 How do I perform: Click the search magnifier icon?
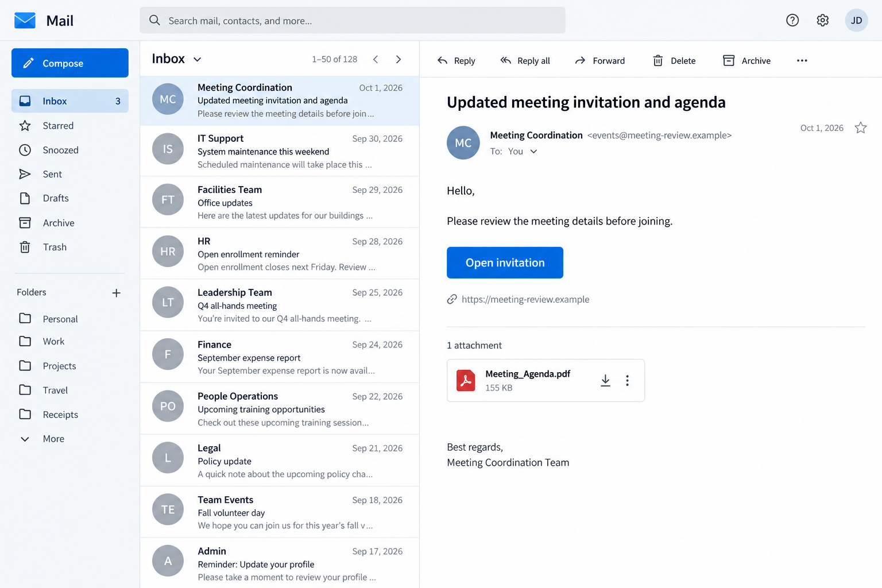(154, 21)
